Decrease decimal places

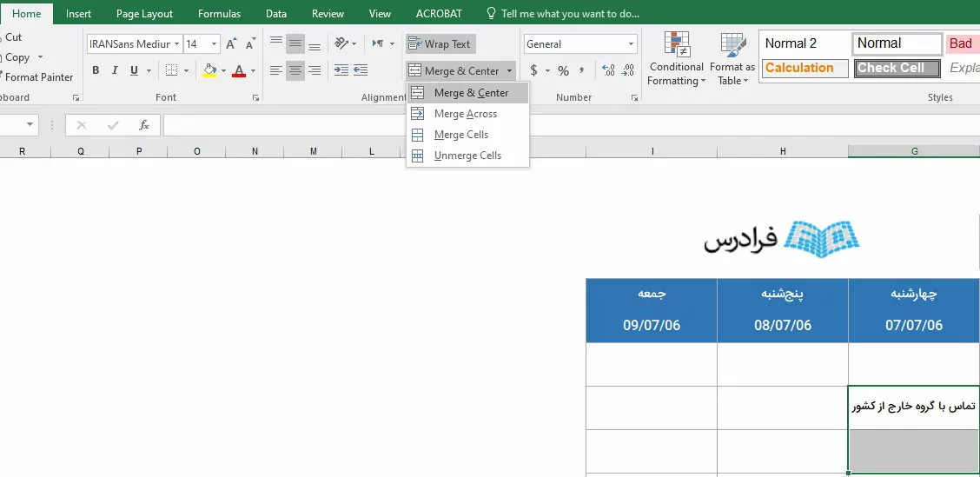tap(628, 70)
